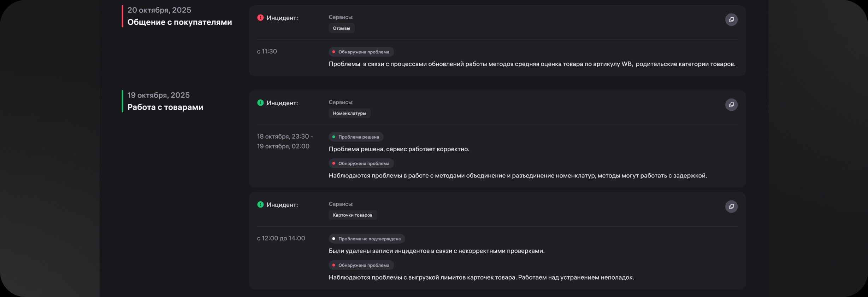Select the Отзывы service tag
The height and width of the screenshot is (297, 868).
tap(341, 28)
